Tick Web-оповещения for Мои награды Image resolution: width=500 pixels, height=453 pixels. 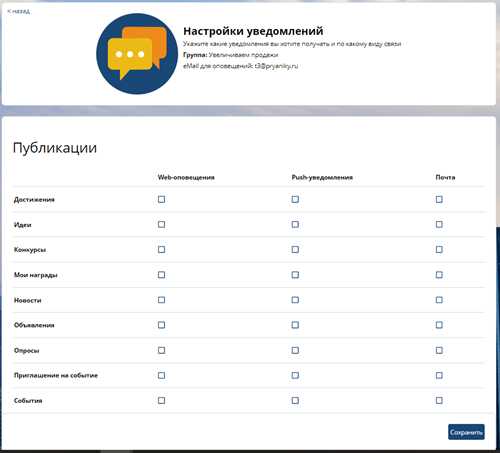click(x=161, y=275)
